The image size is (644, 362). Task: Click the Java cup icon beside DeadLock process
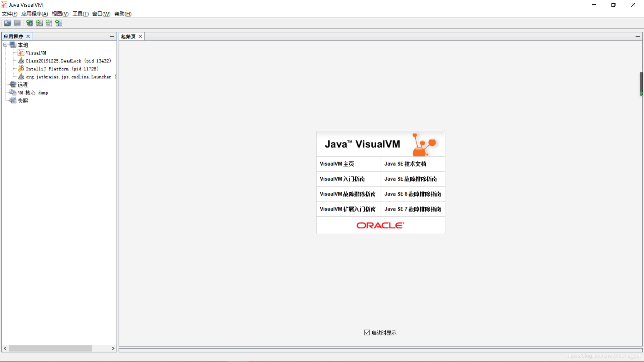(x=21, y=61)
